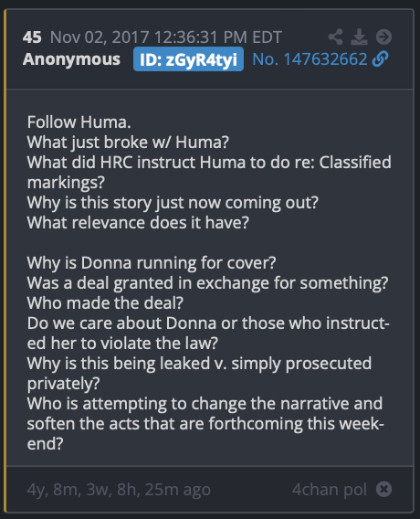The width and height of the screenshot is (420, 519).
Task: Click the relative time ending in 25m ago
Action: pos(119,490)
